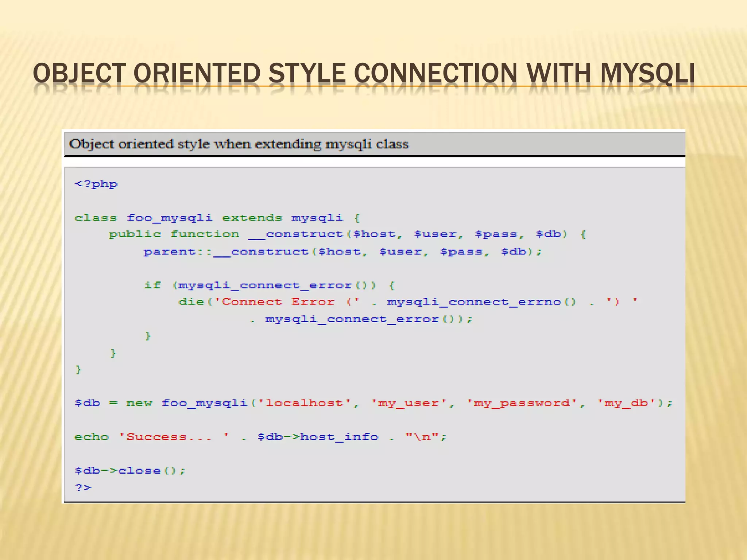Click the 'localhost' string argument

pos(304,403)
